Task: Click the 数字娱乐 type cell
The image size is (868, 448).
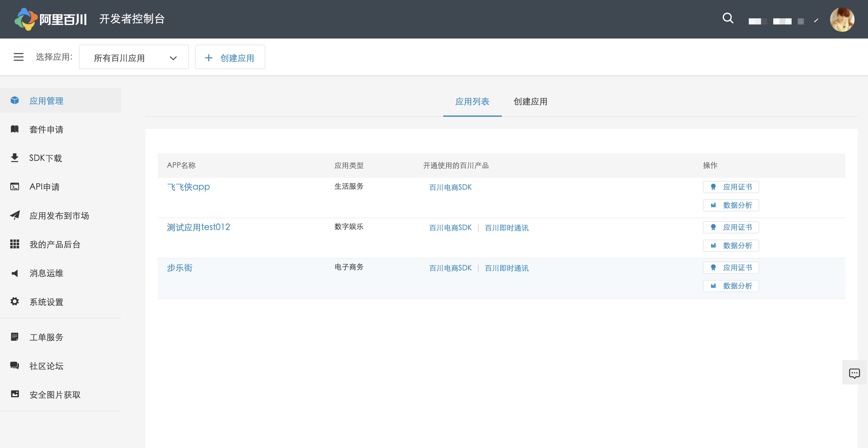Action: coord(349,227)
